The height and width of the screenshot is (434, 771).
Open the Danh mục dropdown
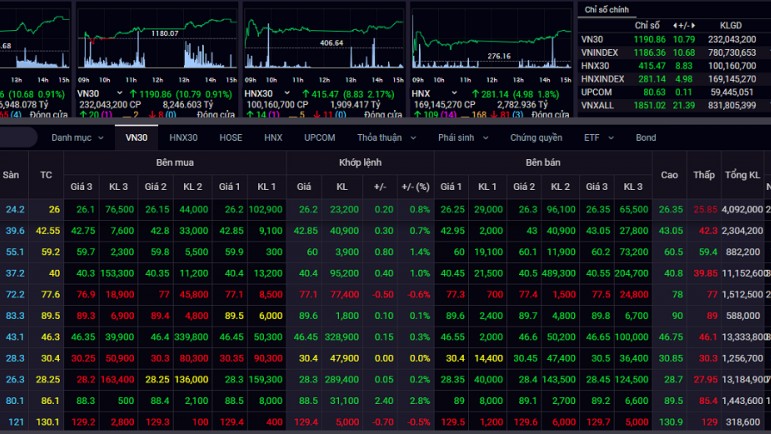77,137
